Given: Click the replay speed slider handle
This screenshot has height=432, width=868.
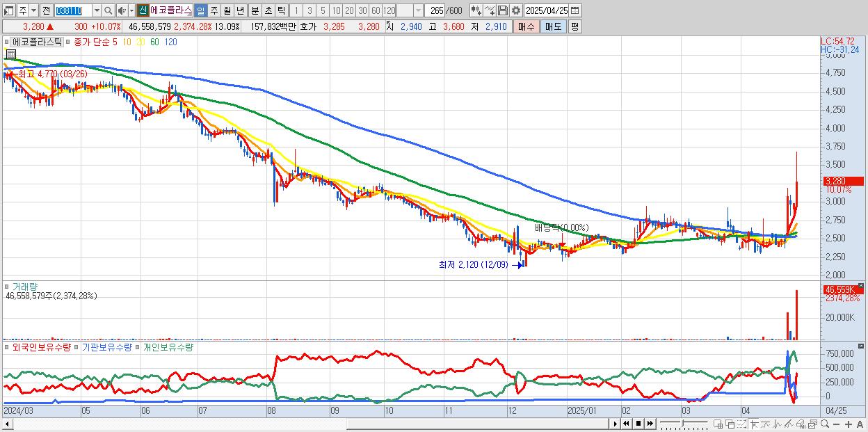Looking at the screenshot, I should point(682,423).
